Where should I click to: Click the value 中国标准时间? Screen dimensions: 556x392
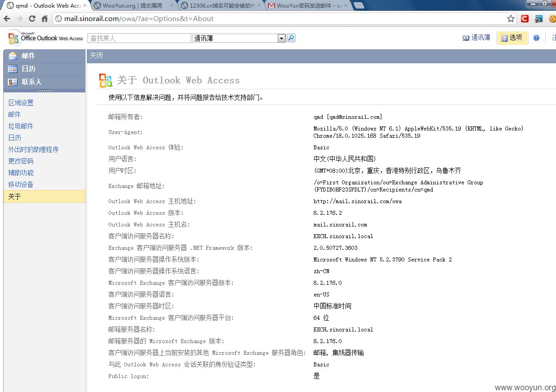point(332,306)
